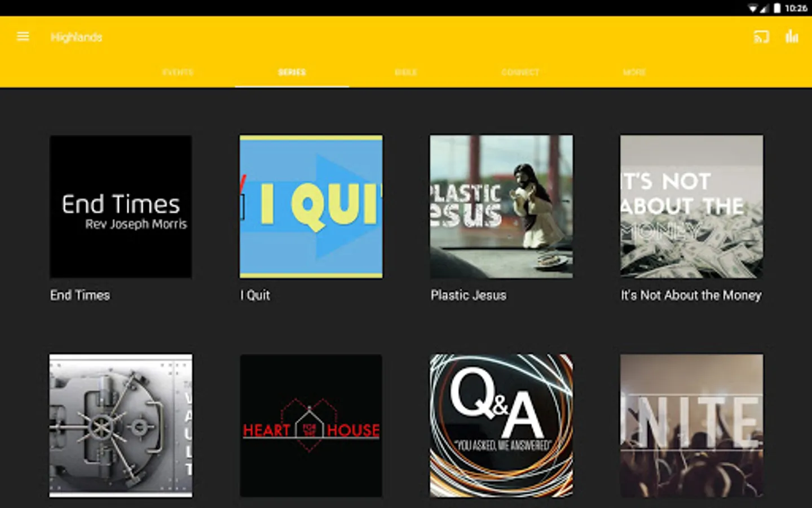Check the Wi-Fi status icon

(x=753, y=8)
